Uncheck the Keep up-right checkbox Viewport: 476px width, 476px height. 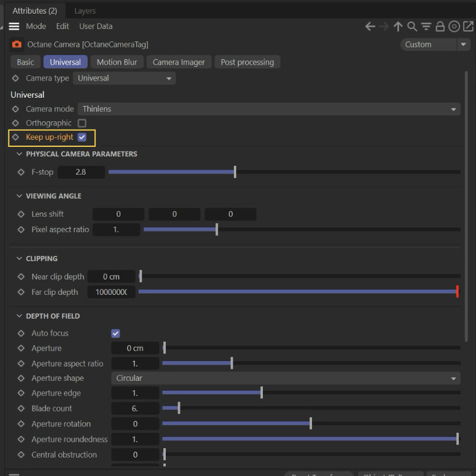coord(82,137)
